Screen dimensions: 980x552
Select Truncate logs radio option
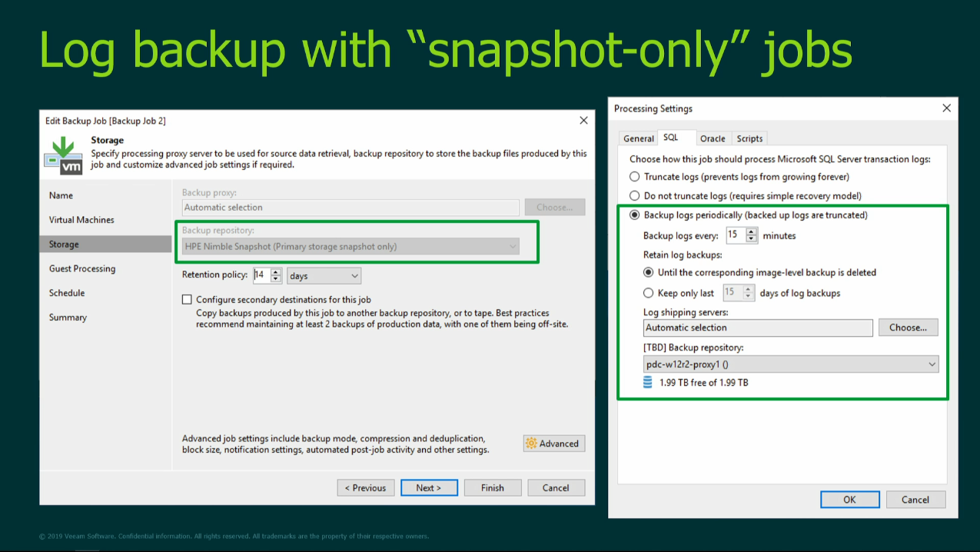point(635,177)
